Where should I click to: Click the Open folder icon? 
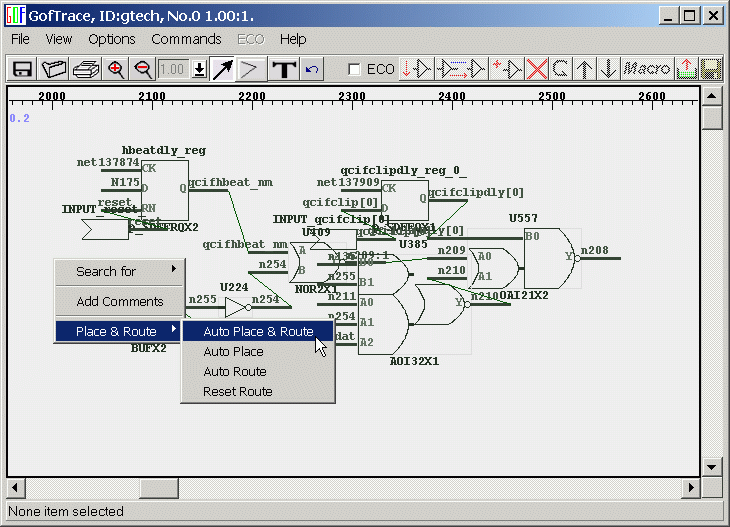click(x=54, y=69)
